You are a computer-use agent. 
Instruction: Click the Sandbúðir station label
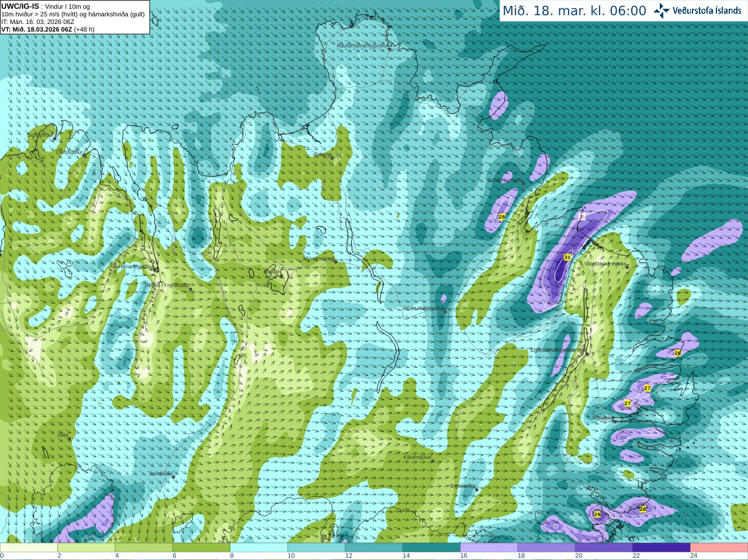tap(160, 473)
